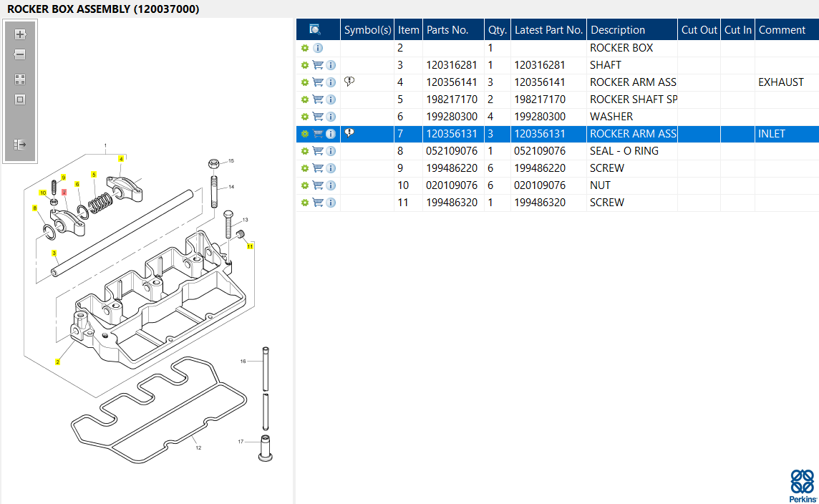
Task: Add SHAFT item 3 to cart
Action: [318, 65]
